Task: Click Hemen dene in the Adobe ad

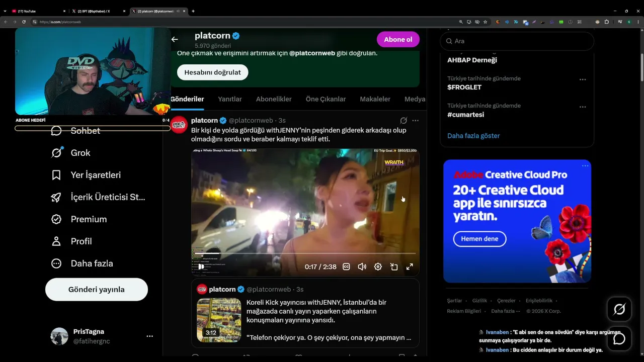Action: [x=479, y=239]
